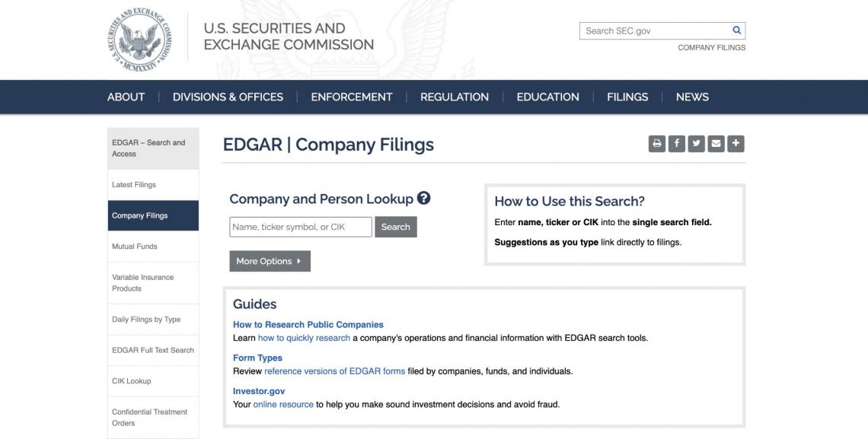868x439 pixels.
Task: Select Latest Filings in sidebar
Action: 134,185
